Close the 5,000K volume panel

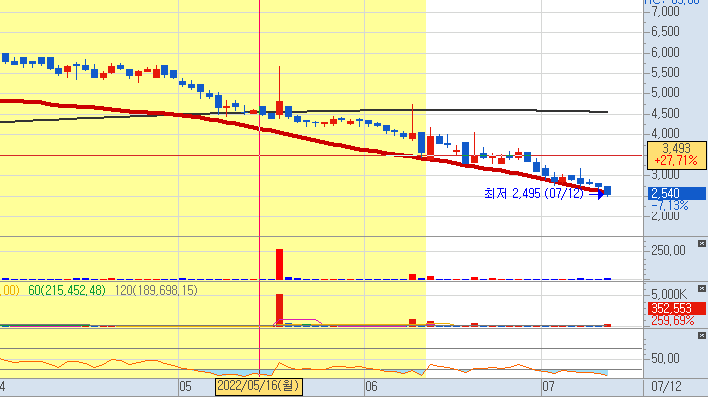click(702, 289)
